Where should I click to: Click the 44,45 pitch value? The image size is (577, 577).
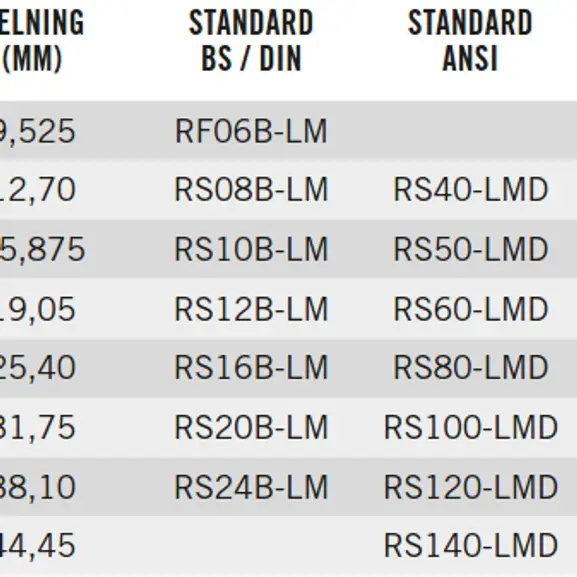tap(38, 545)
